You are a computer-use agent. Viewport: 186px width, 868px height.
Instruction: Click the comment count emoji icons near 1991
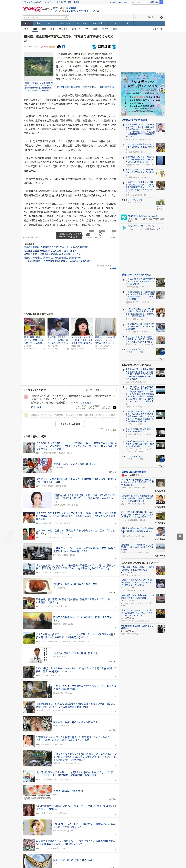point(52,47)
